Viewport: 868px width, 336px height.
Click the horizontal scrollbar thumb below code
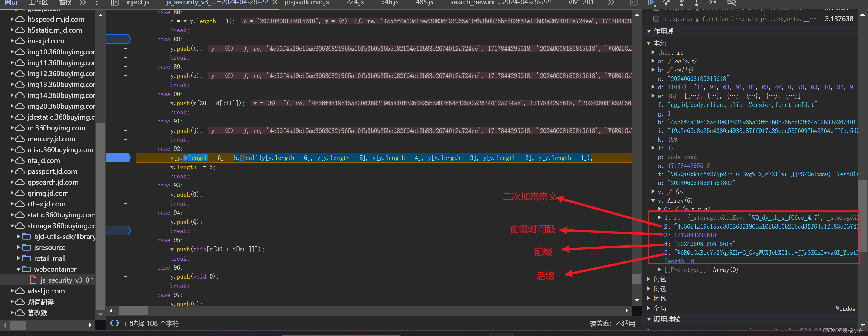pyautogui.click(x=134, y=310)
